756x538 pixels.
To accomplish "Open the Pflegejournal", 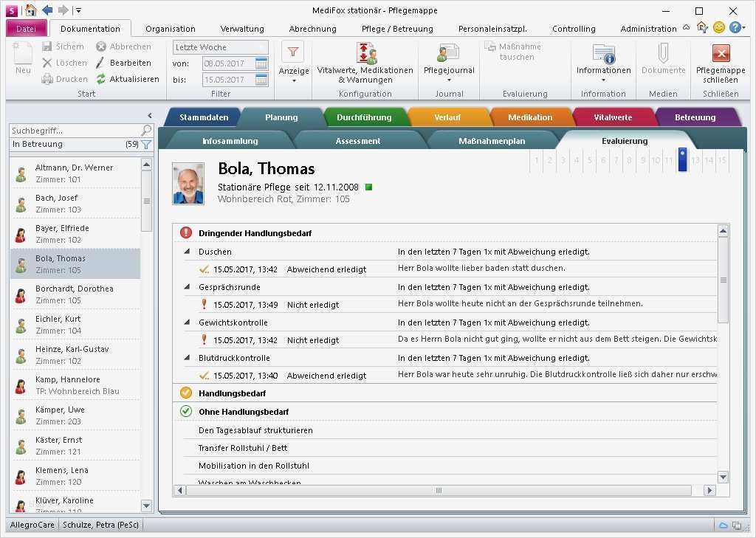I will click(449, 62).
